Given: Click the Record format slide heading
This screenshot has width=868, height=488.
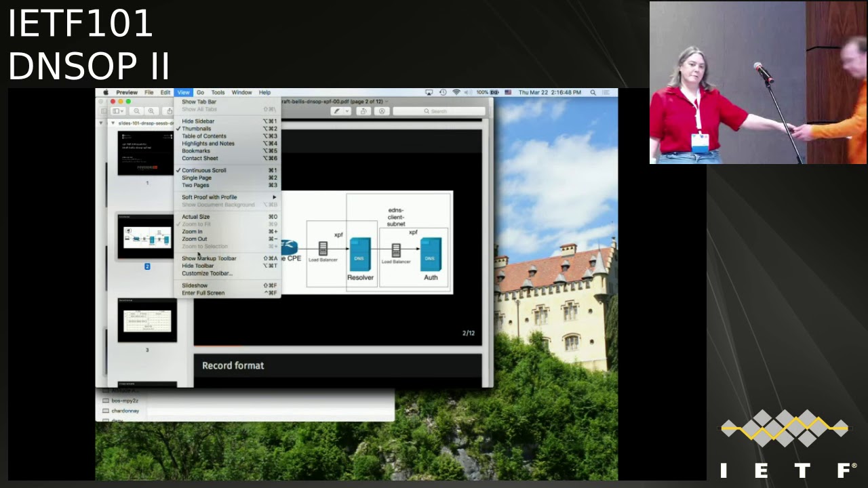Looking at the screenshot, I should point(233,365).
